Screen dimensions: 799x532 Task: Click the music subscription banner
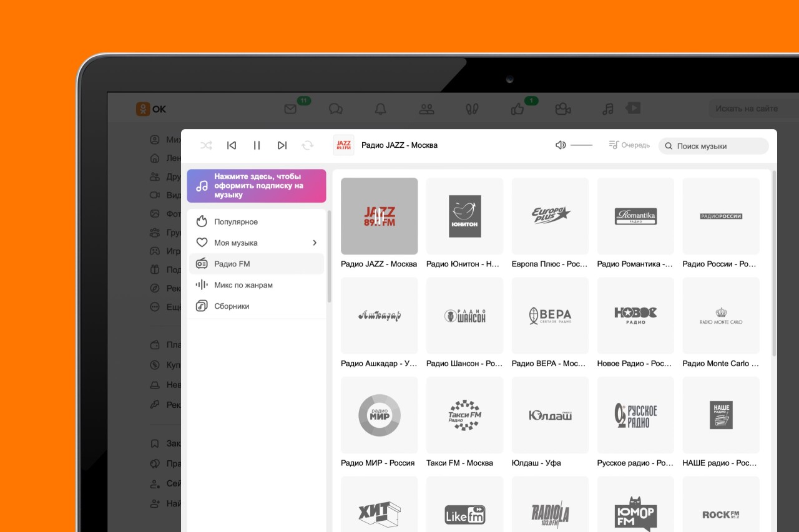[x=256, y=186]
